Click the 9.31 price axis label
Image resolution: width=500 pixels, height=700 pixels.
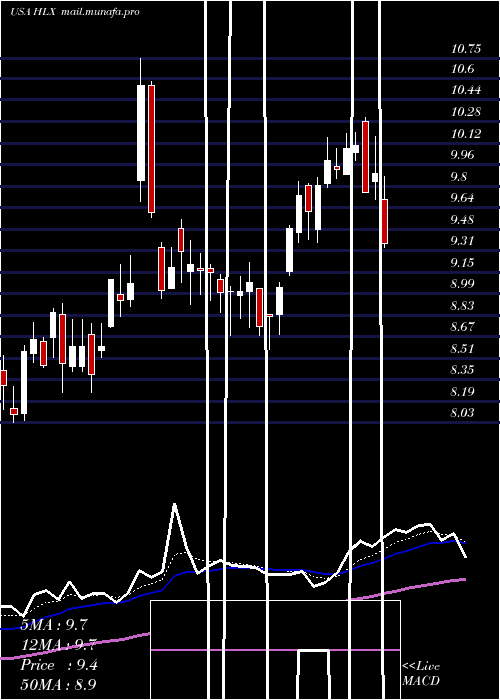(x=462, y=241)
